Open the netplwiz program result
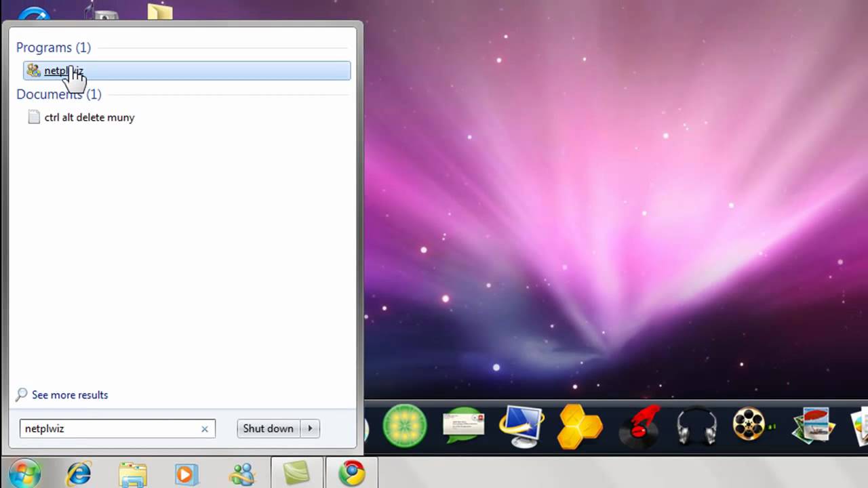Image resolution: width=868 pixels, height=488 pixels. click(x=186, y=70)
